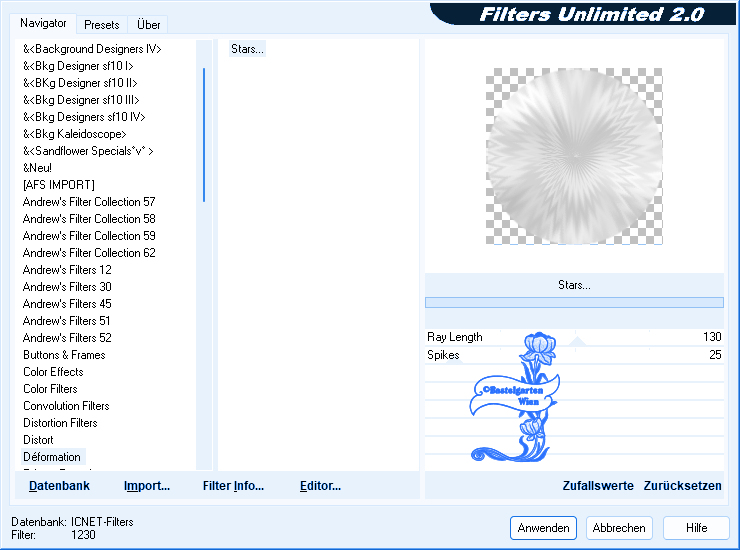Click the Ray Length value 130
The image size is (740, 550).
pos(712,337)
